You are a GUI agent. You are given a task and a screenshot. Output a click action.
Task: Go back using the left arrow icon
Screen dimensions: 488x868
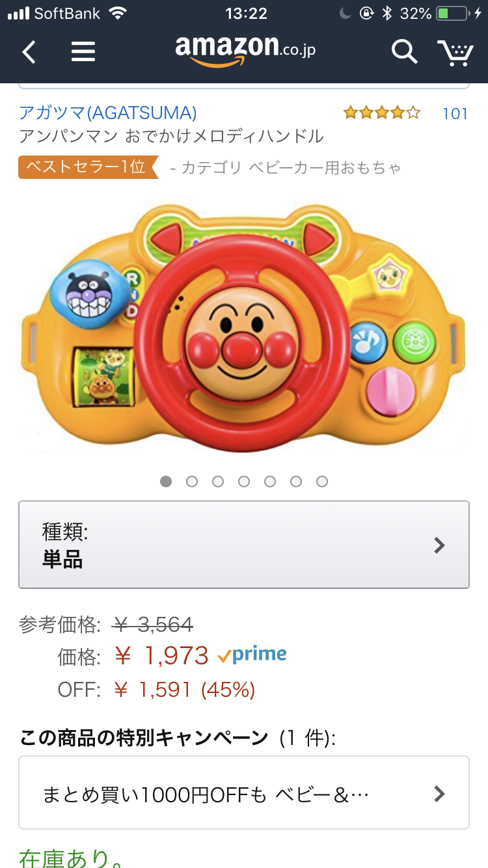29,51
